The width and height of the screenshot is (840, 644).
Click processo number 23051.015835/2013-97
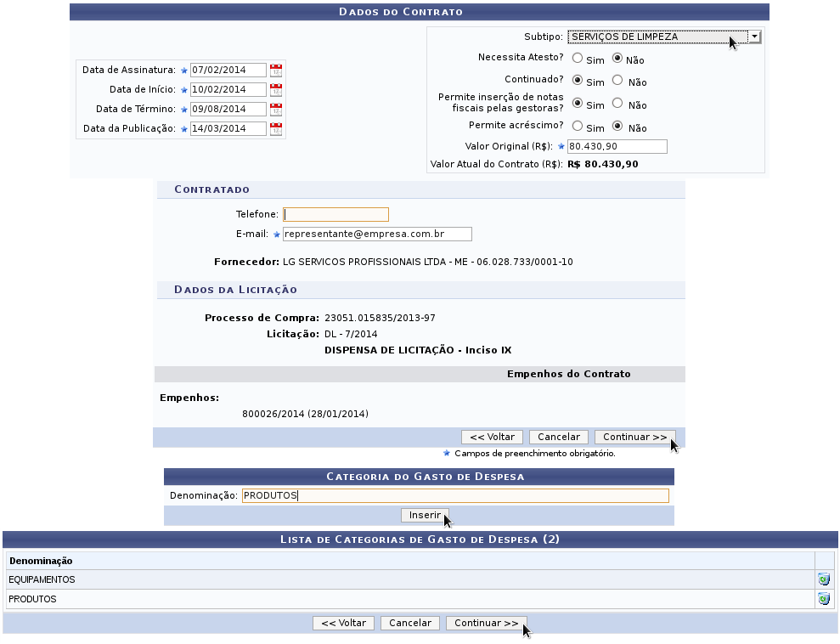pyautogui.click(x=380, y=319)
